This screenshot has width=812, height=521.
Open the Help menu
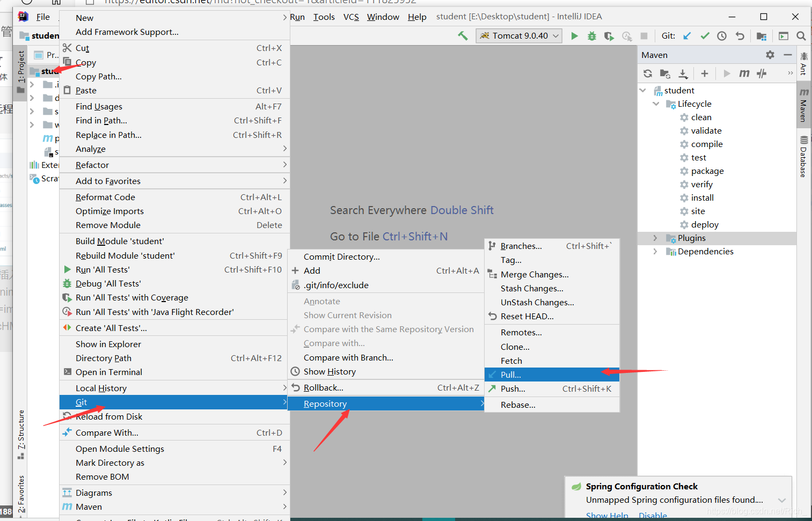point(417,17)
